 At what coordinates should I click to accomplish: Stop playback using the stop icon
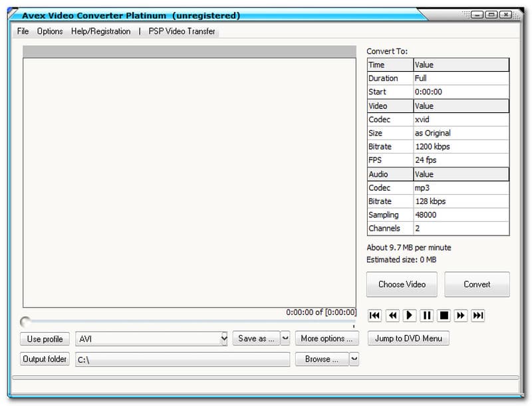(x=444, y=316)
